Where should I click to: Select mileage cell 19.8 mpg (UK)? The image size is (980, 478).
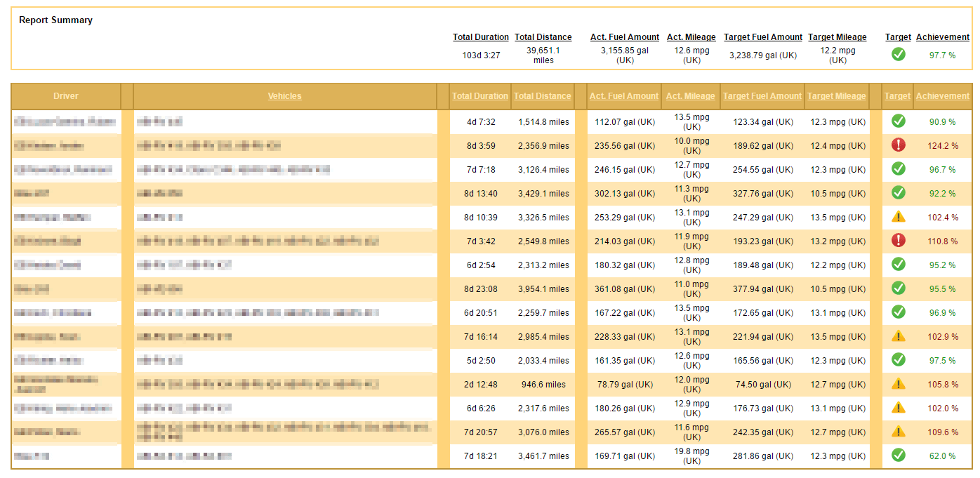pos(691,456)
